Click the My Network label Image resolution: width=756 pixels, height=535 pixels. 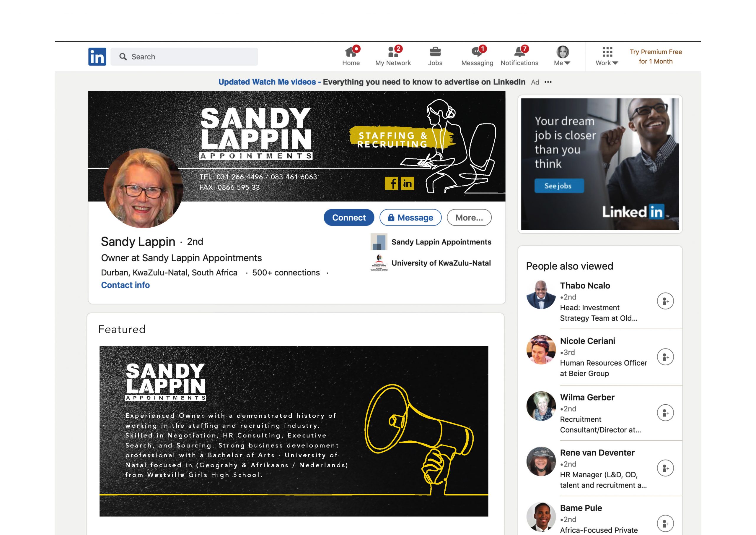tap(393, 63)
